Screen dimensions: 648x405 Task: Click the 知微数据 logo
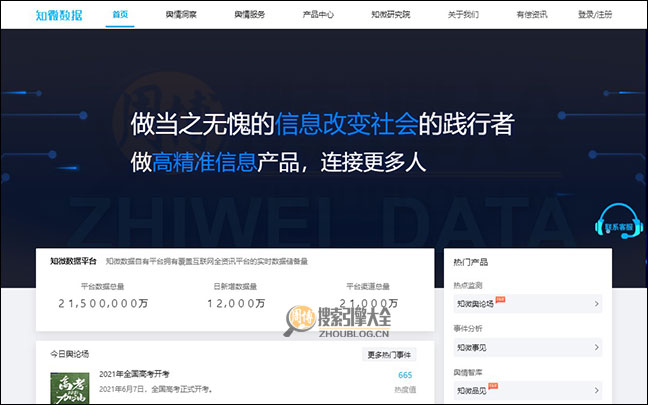[x=59, y=15]
